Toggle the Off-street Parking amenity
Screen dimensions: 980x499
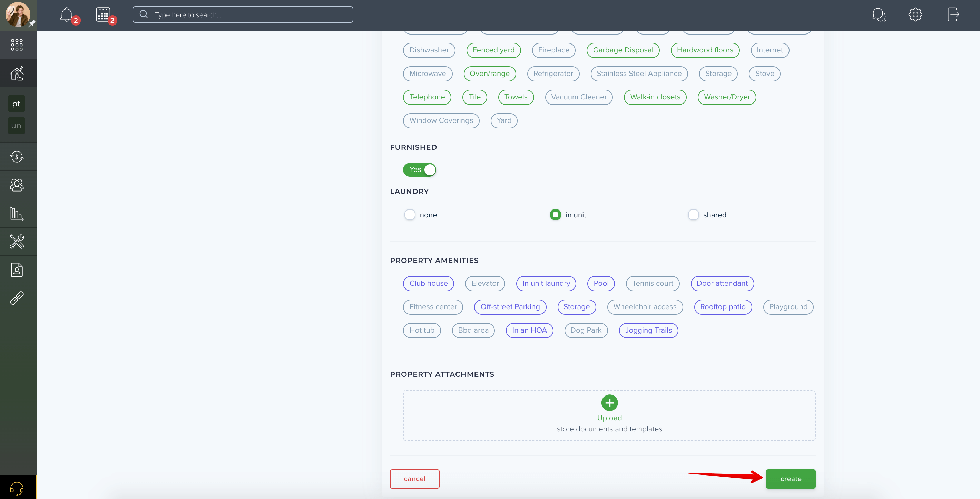pyautogui.click(x=510, y=307)
